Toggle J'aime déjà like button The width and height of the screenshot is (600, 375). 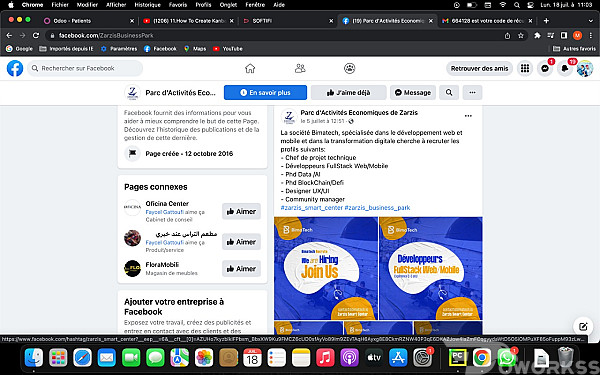coord(348,93)
